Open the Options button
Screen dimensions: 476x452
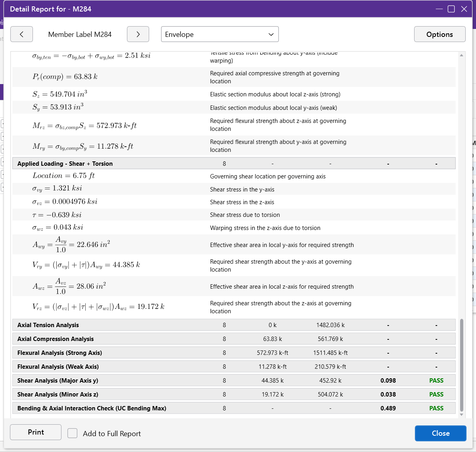pos(440,34)
